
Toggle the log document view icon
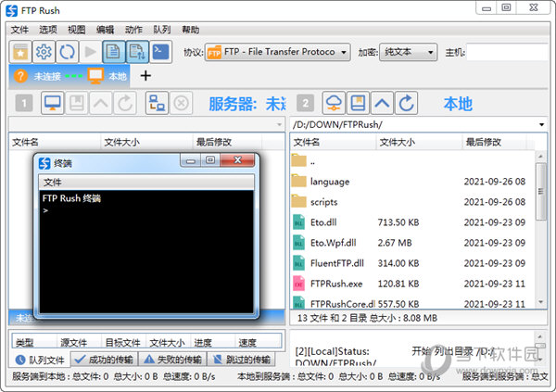113,52
